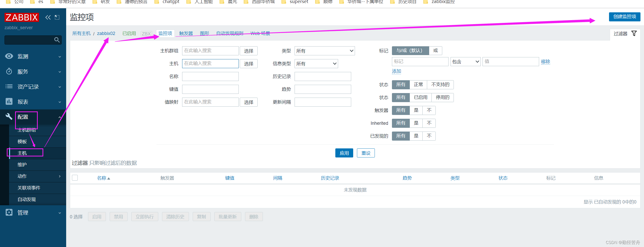This screenshot has width=644, height=247.
Task: Click the gear icon for 管理
Action: [x=9, y=212]
